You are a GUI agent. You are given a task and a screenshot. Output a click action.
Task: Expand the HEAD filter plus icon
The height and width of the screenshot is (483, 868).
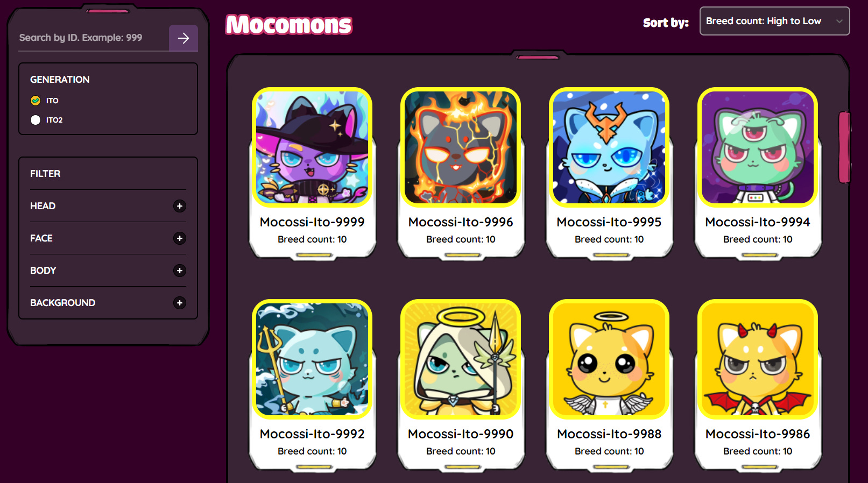180,206
